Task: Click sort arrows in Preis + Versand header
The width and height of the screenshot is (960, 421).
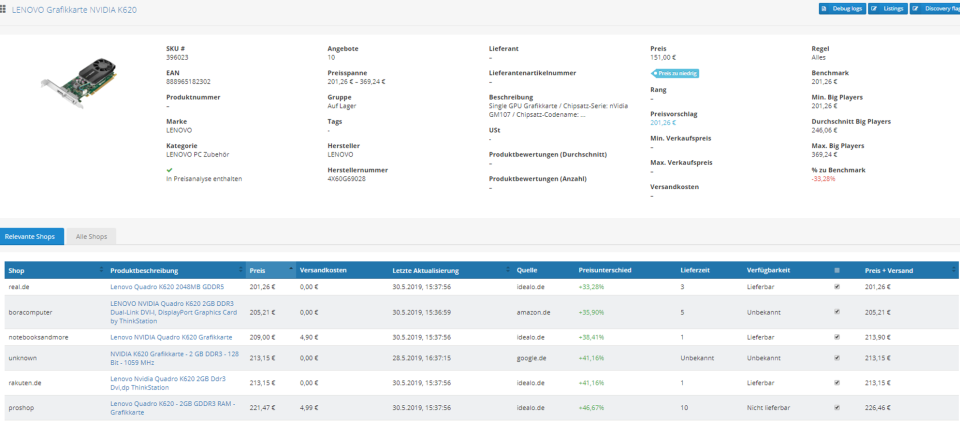Action: point(953,270)
